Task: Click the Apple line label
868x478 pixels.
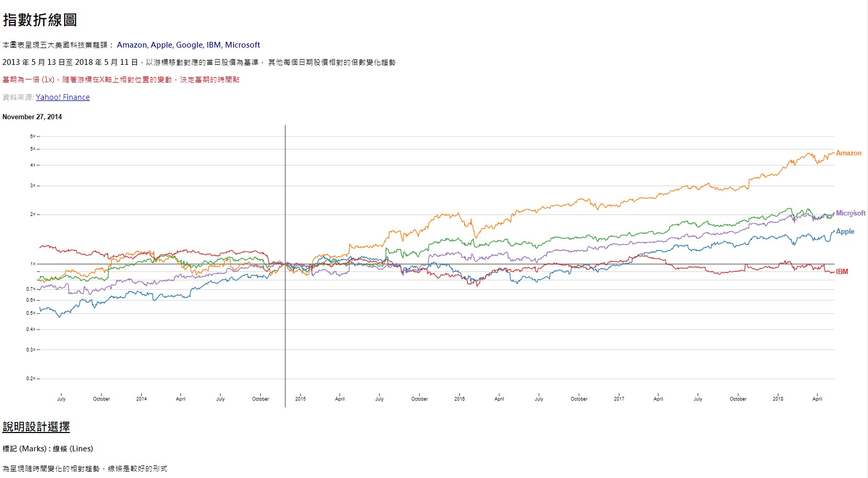Action: click(845, 232)
